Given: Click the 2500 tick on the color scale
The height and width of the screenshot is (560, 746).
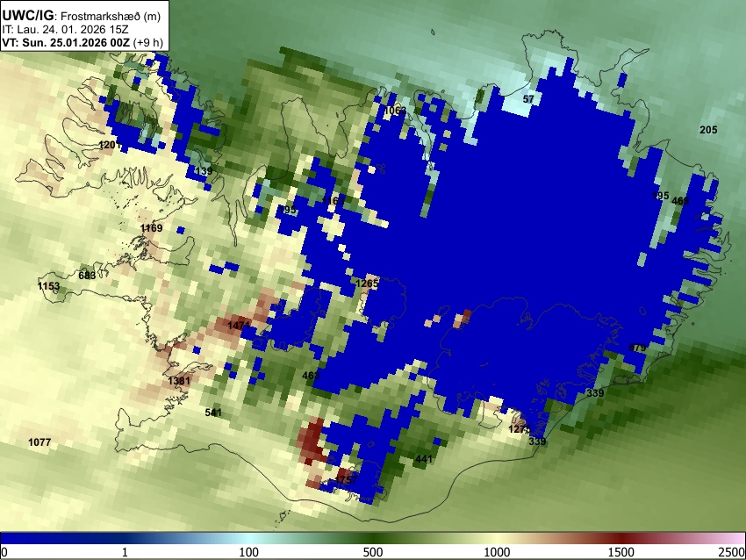Looking at the screenshot, I should [x=732, y=552].
